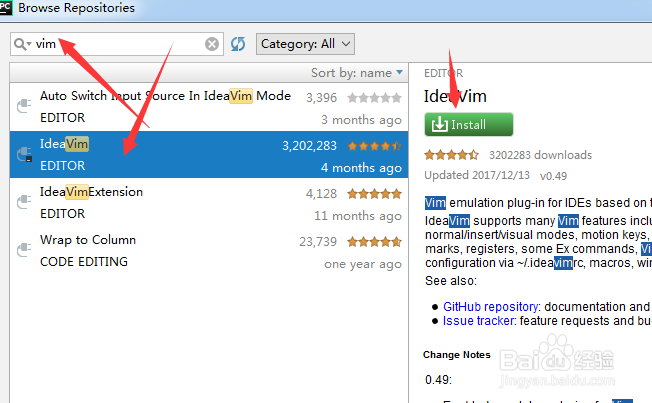Click the plugin icon of Auto Switch Input Source
This screenshot has height=403, width=652.
coord(24,106)
